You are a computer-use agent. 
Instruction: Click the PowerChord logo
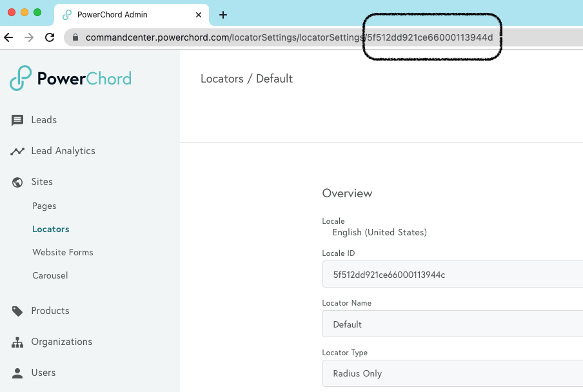tap(70, 78)
